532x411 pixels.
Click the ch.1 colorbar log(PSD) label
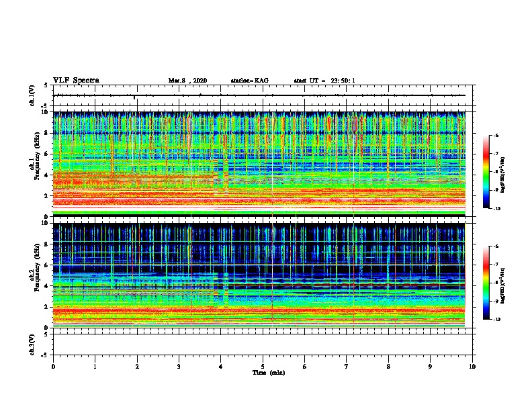click(x=503, y=175)
